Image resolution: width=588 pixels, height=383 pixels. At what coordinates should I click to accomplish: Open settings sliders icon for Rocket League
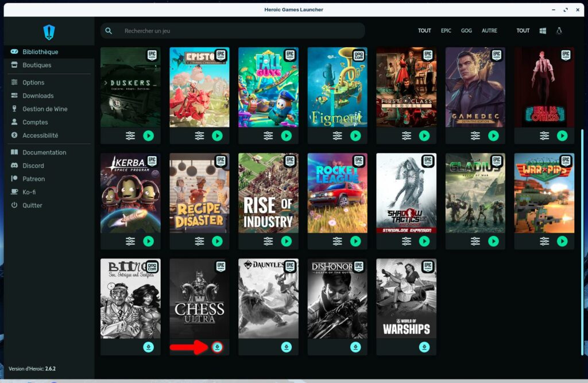[338, 241]
